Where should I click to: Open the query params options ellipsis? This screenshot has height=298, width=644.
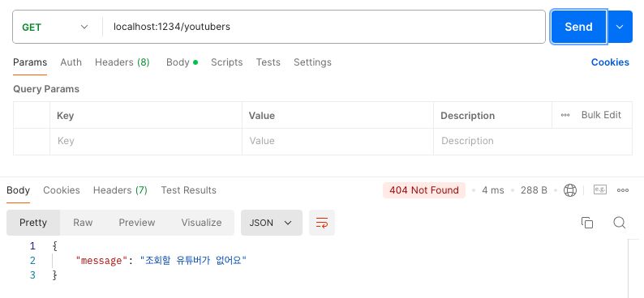(565, 115)
